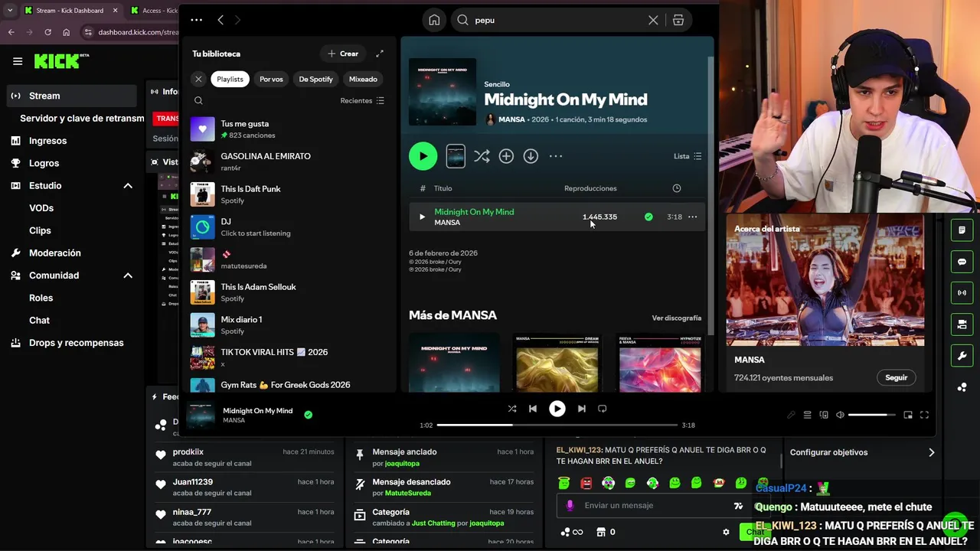The image size is (980, 551).
Task: Open connect to device icon
Action: pos(824,415)
